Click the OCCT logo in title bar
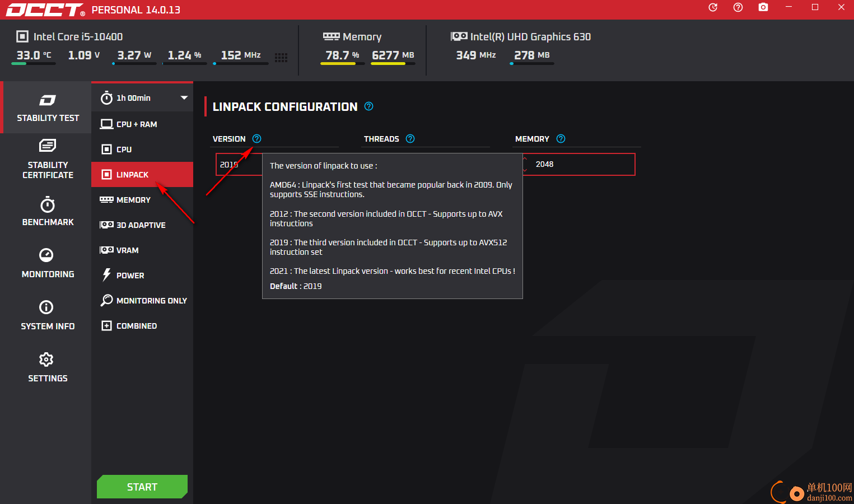 click(45, 10)
